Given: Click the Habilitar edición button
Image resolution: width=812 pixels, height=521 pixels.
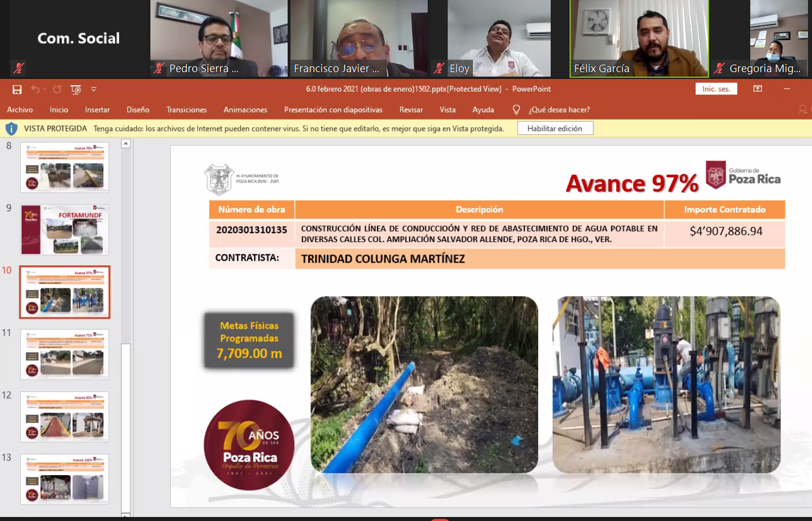Looking at the screenshot, I should click(x=555, y=129).
